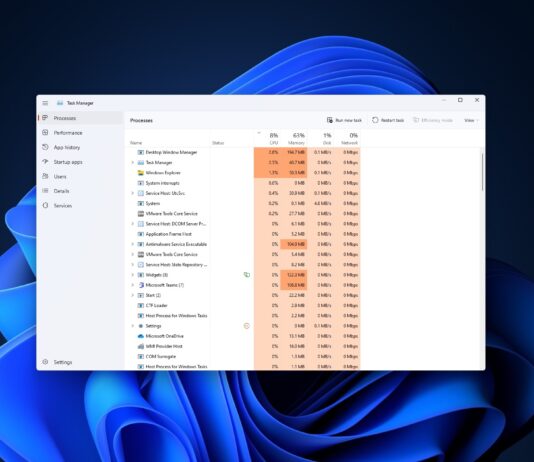Click the CTF Loader process icon
This screenshot has height=462, width=534.
pos(140,305)
